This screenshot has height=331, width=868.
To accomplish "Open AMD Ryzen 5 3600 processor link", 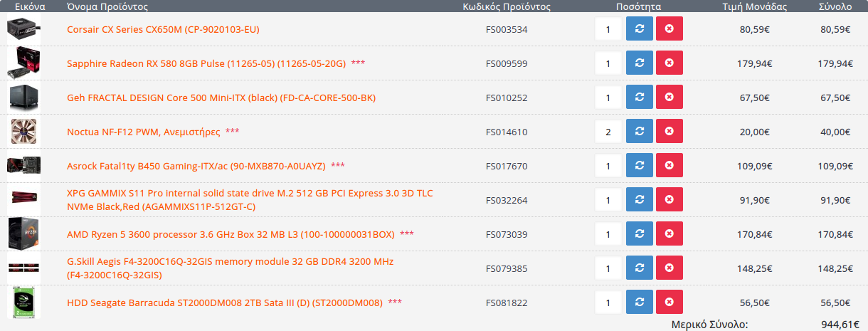I will click(x=231, y=234).
